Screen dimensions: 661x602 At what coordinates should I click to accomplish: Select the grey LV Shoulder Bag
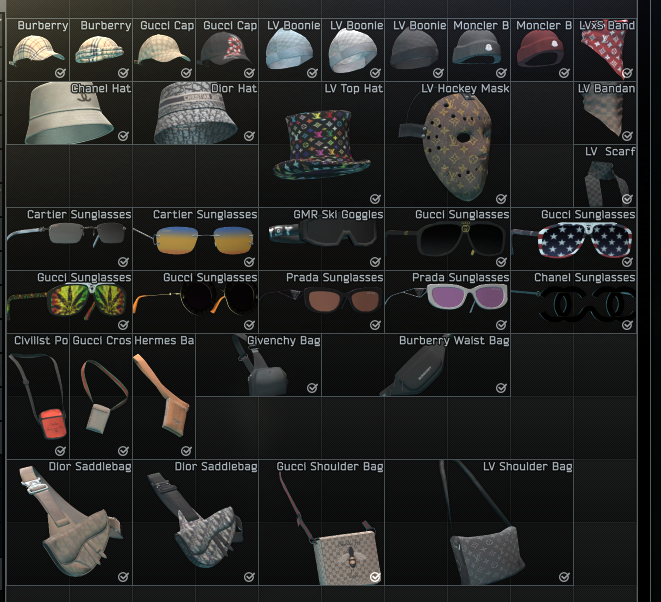pos(479,522)
